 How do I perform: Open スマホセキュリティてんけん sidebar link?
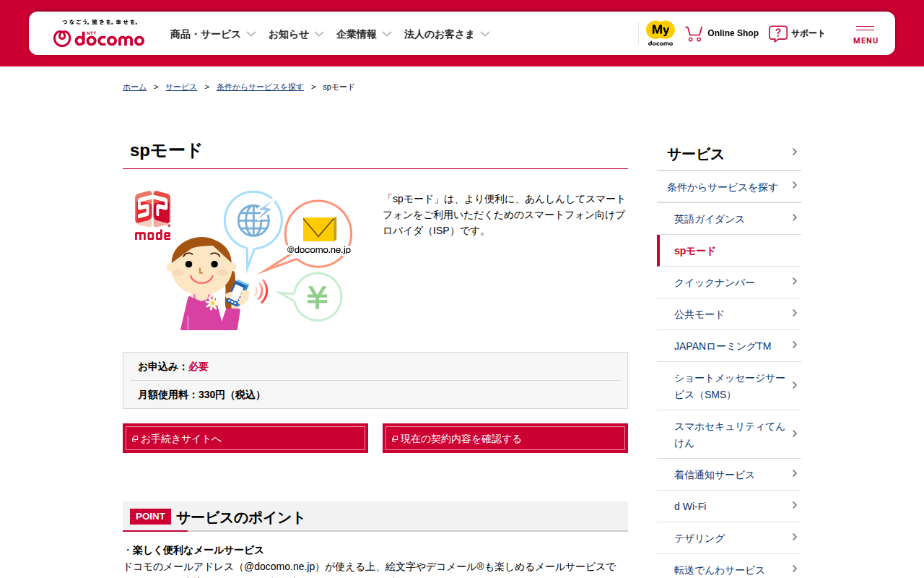[x=729, y=434]
